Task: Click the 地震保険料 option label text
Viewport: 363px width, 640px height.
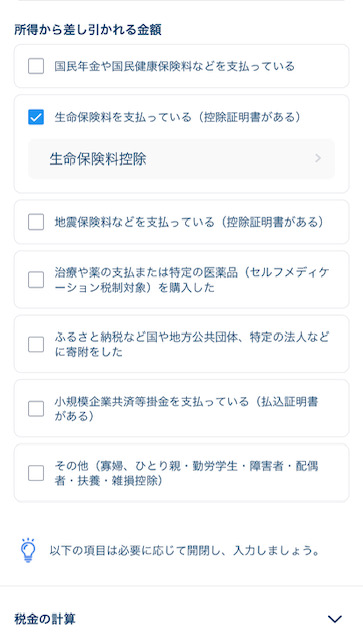Action: pos(189,222)
